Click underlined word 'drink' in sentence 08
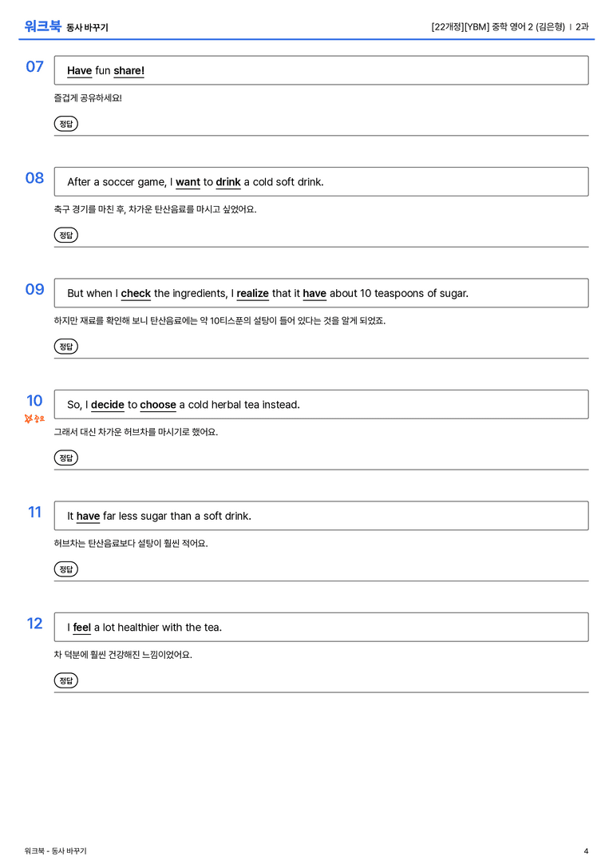 [228, 182]
